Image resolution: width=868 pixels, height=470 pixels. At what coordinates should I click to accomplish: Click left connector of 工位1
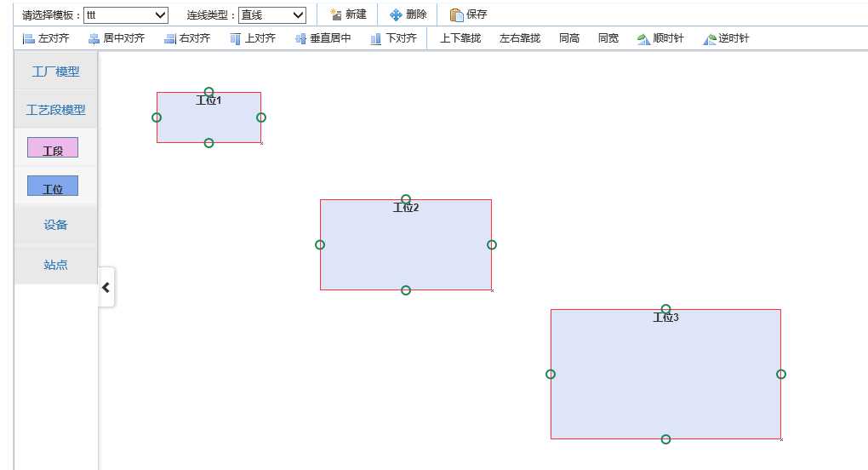pyautogui.click(x=157, y=117)
